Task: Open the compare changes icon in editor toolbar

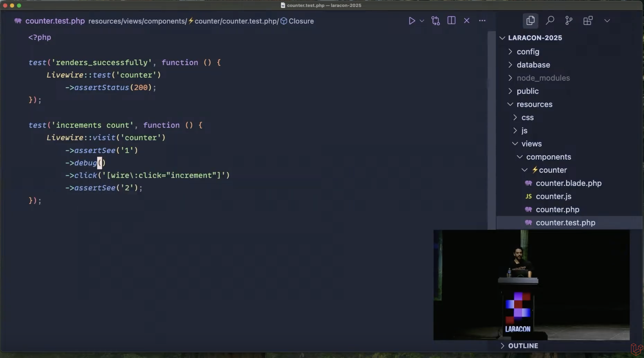Action: pos(435,21)
